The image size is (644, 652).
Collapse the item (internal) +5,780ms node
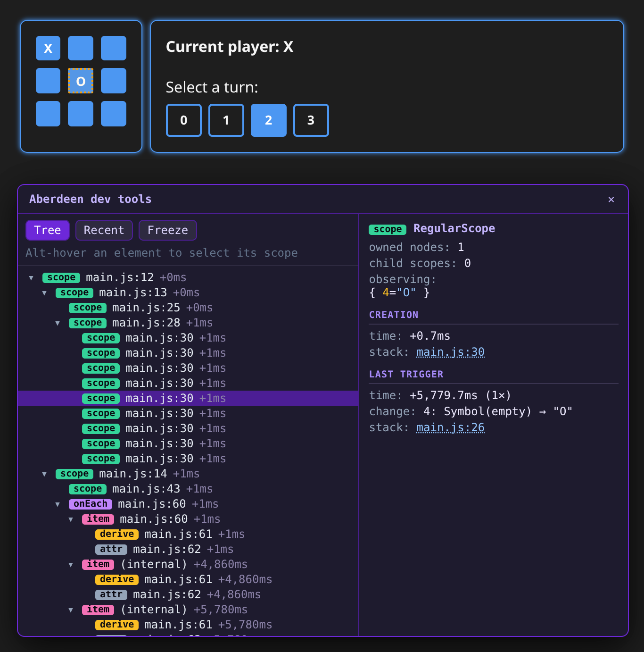[x=71, y=610]
